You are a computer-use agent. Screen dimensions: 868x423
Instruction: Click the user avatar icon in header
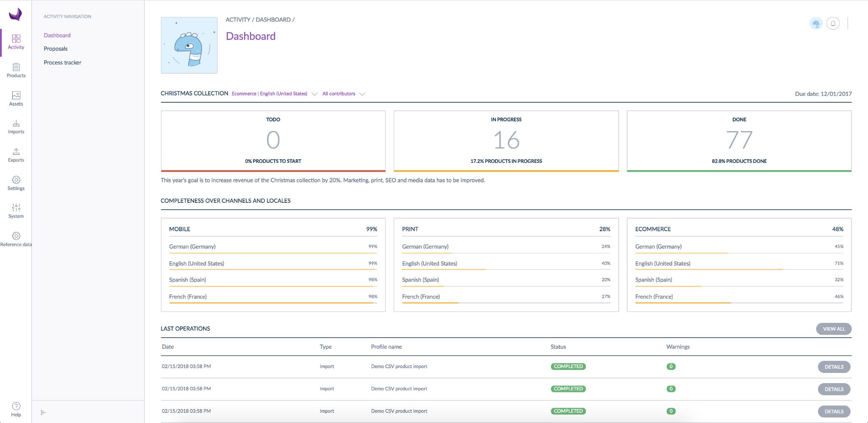816,23
